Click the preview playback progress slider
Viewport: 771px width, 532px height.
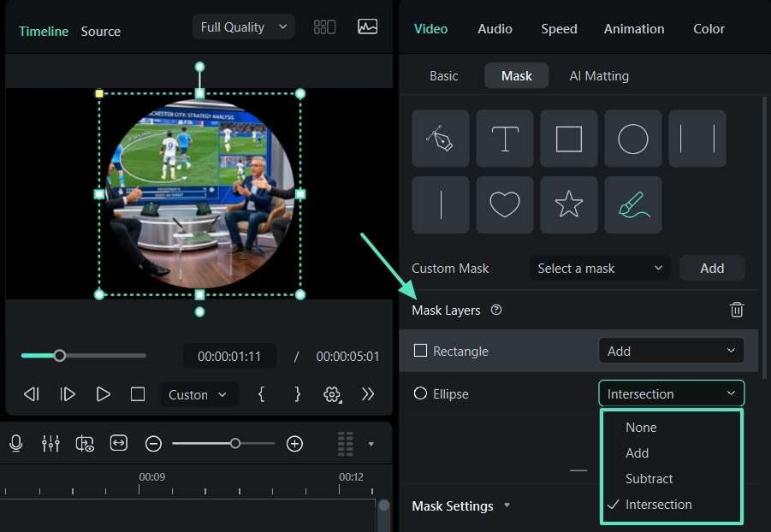(84, 356)
